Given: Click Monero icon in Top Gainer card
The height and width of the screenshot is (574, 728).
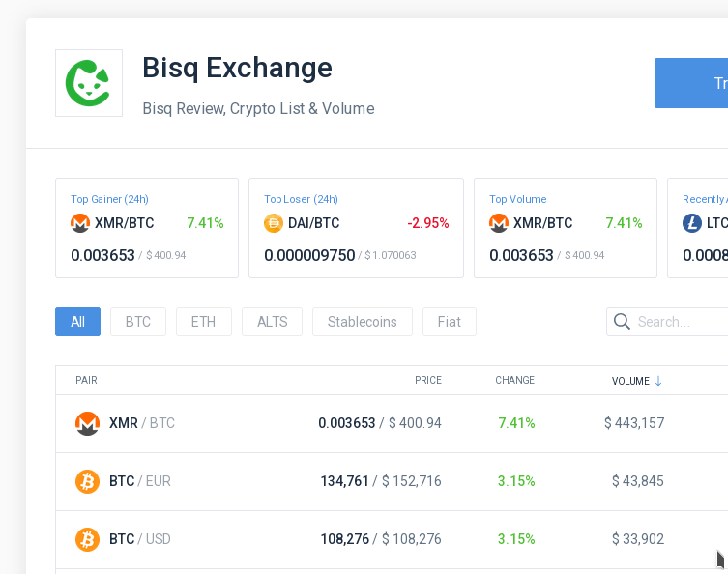Looking at the screenshot, I should pos(81,223).
